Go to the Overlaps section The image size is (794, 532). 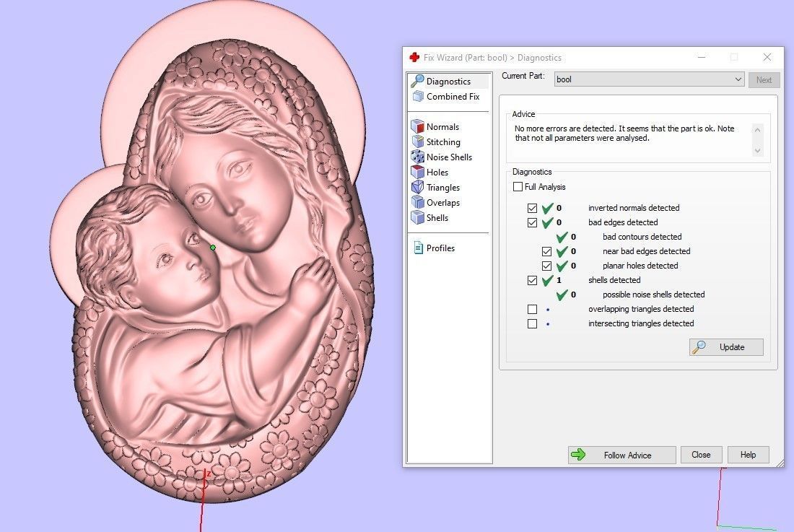point(443,202)
